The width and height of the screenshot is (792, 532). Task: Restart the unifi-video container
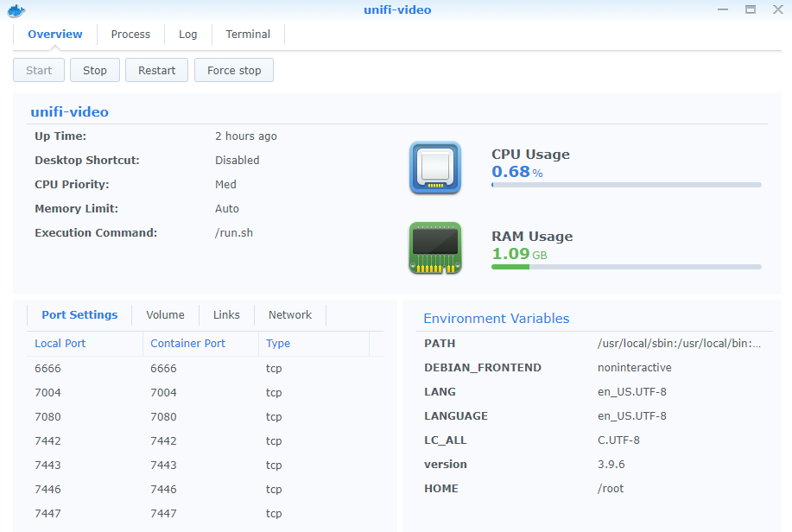(156, 71)
